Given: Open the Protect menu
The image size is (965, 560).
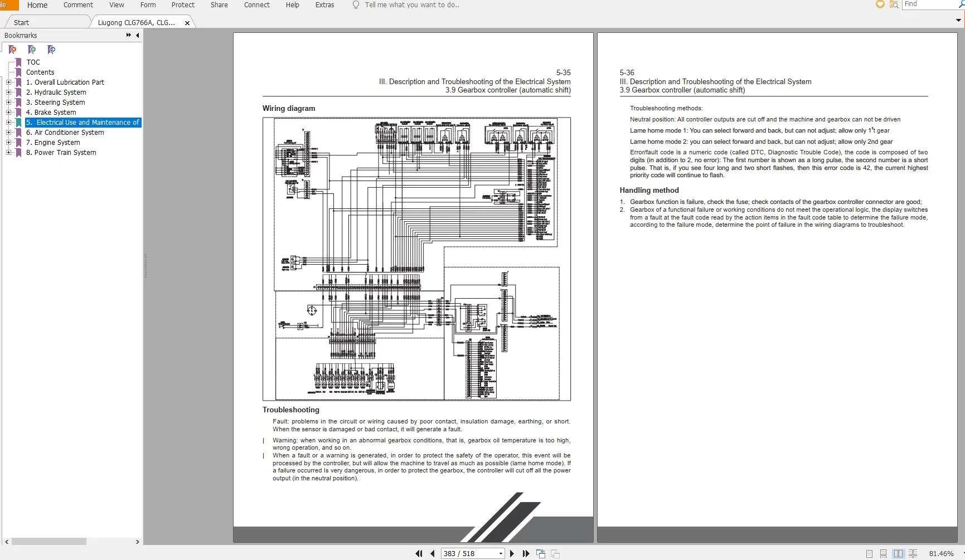Looking at the screenshot, I should click(183, 5).
